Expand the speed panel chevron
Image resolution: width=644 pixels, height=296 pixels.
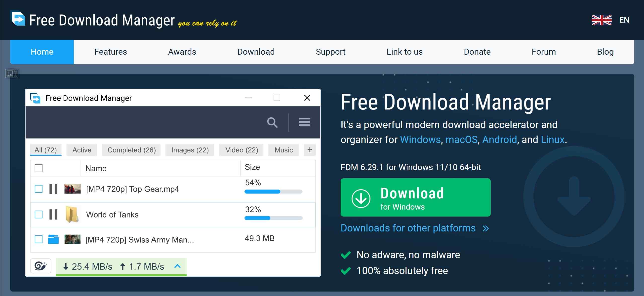(177, 266)
